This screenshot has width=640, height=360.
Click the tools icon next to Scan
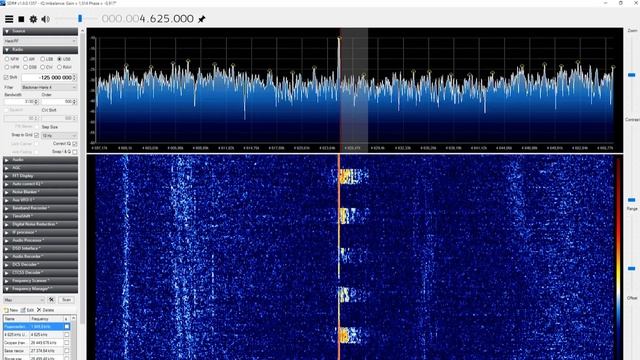point(51,300)
